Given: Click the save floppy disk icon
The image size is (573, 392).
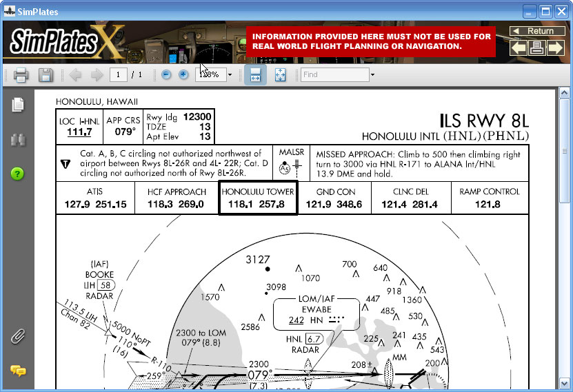Looking at the screenshot, I should pyautogui.click(x=46, y=75).
